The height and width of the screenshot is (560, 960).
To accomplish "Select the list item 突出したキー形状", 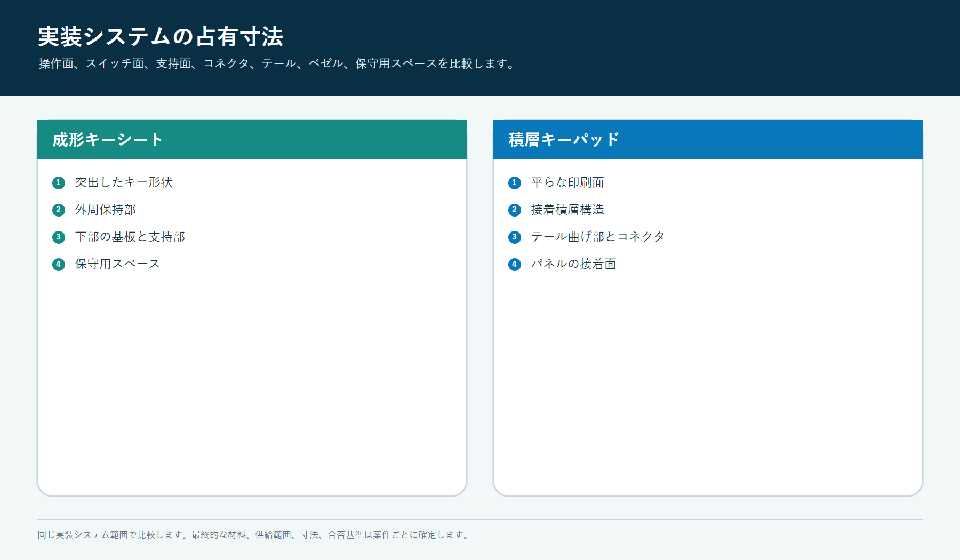I will click(124, 182).
